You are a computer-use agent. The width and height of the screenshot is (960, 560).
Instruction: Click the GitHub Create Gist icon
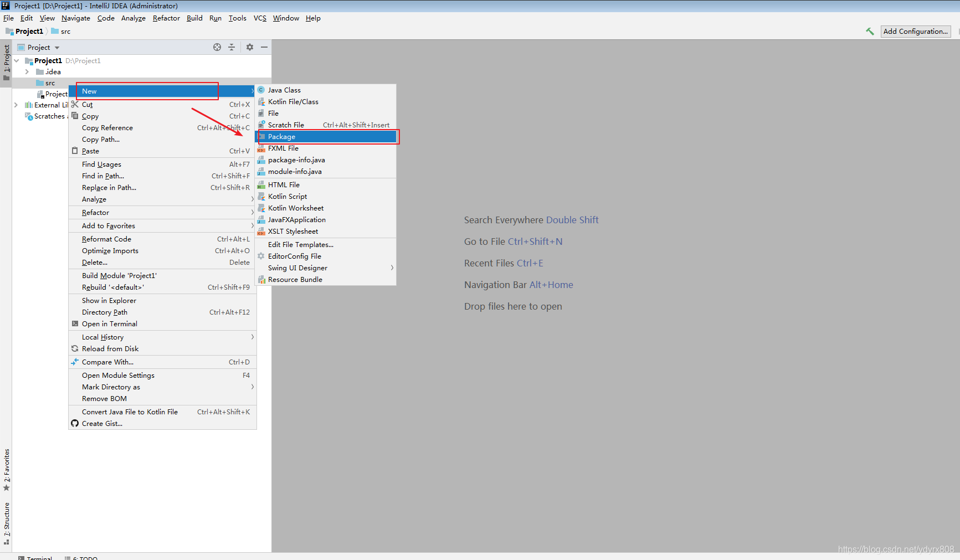pos(75,423)
